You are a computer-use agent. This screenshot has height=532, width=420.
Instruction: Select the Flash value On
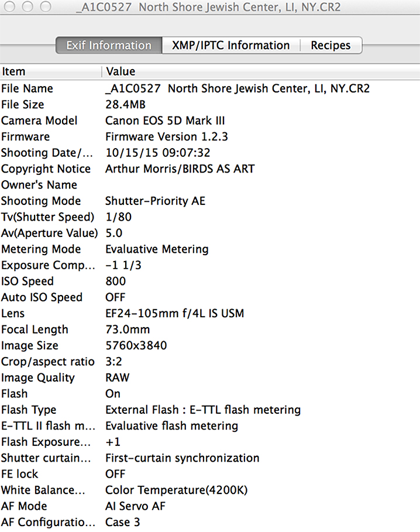pos(113,394)
